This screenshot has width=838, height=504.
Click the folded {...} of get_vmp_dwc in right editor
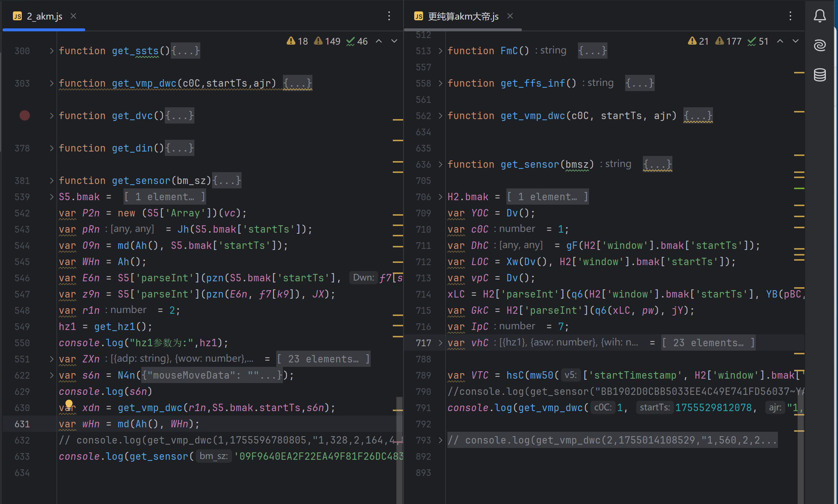click(698, 116)
